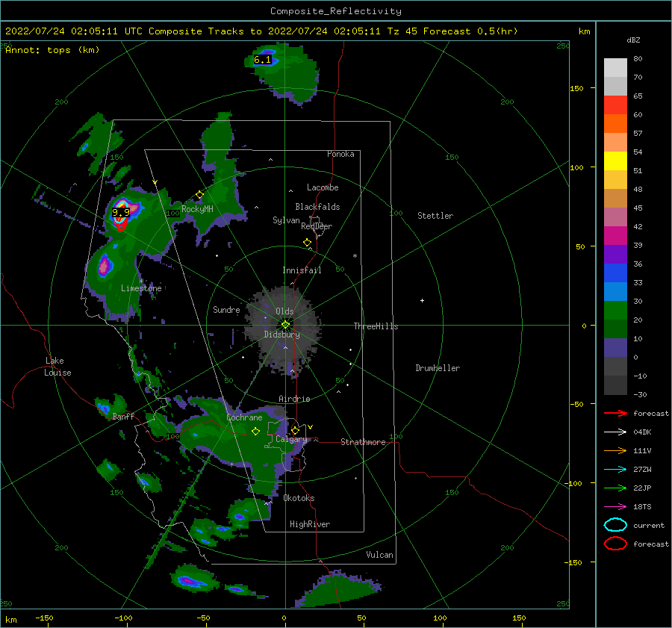Click the magenta 42 dBZ color swatch

(x=615, y=235)
